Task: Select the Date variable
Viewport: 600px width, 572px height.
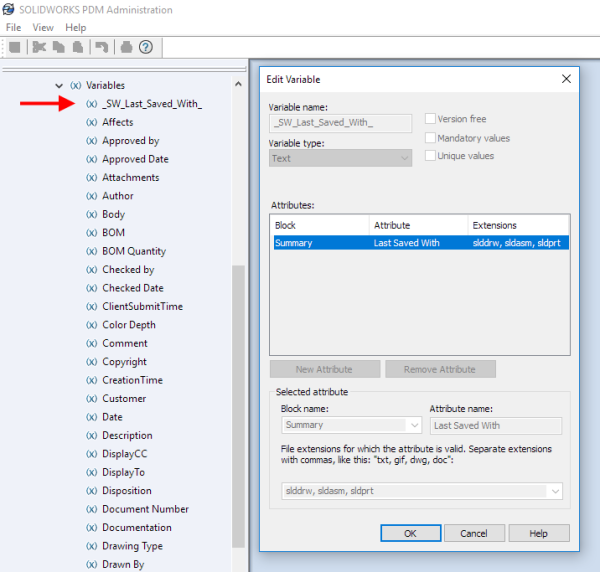Action: pyautogui.click(x=112, y=417)
